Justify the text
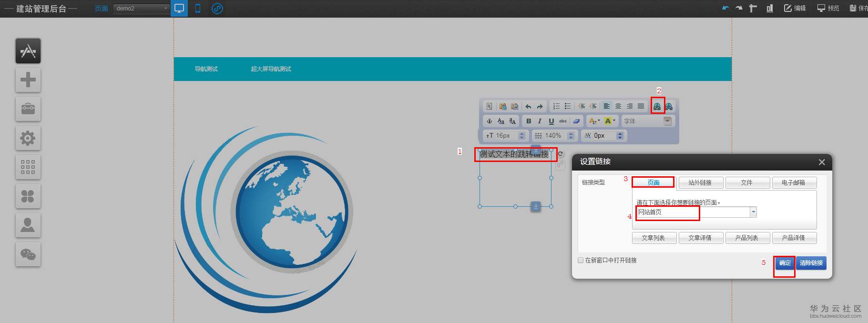868x323 pixels. click(641, 106)
